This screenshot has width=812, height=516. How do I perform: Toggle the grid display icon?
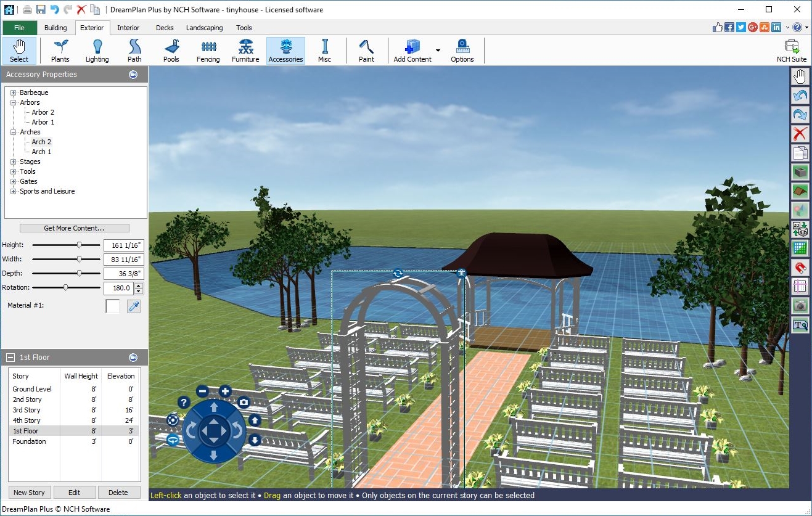coord(800,248)
